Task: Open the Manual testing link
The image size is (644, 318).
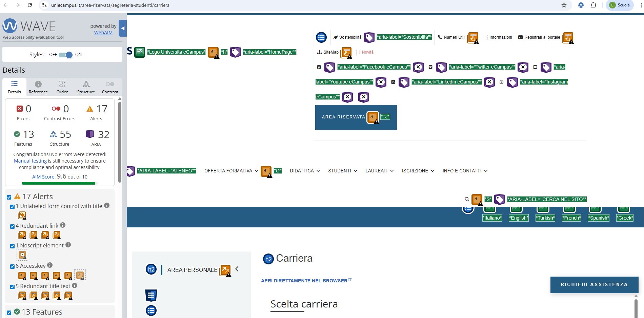Action: (30, 161)
